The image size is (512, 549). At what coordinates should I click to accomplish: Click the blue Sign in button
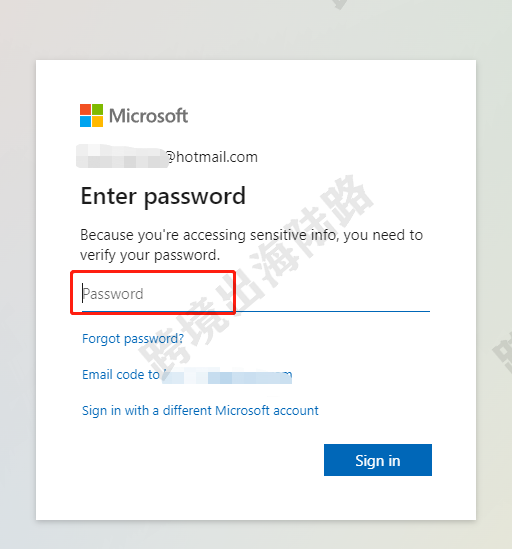pyautogui.click(x=378, y=460)
